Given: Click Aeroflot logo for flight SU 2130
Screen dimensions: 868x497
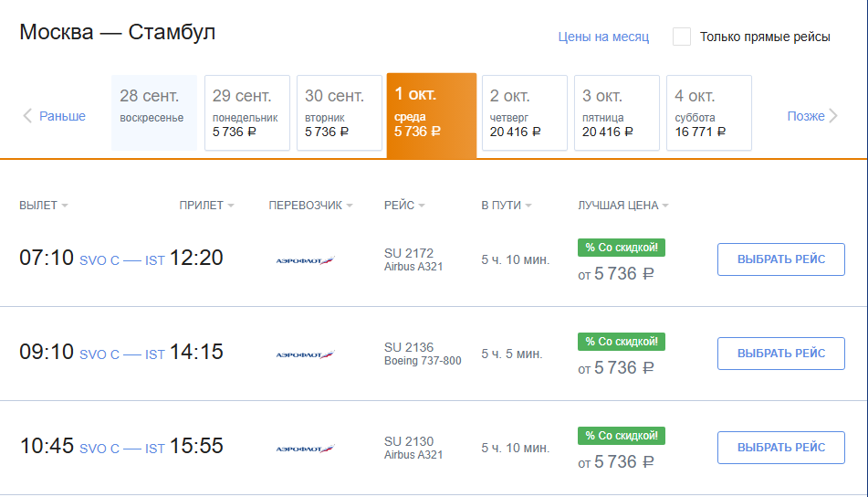Looking at the screenshot, I should [305, 449].
